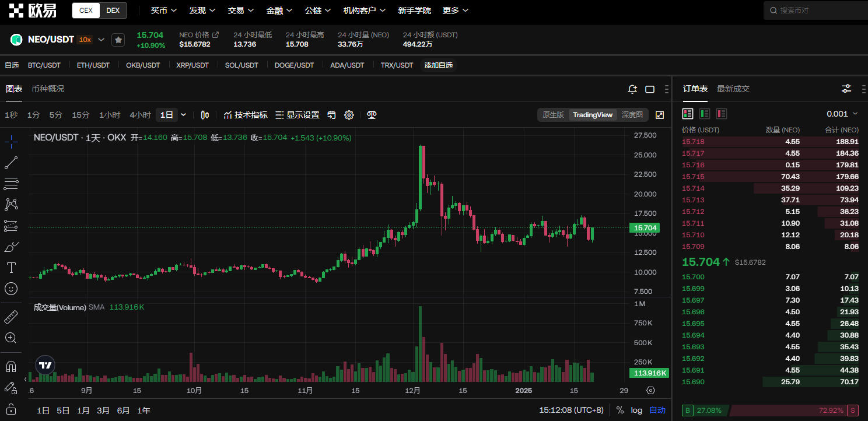Open the 币种概况 tab

point(48,89)
